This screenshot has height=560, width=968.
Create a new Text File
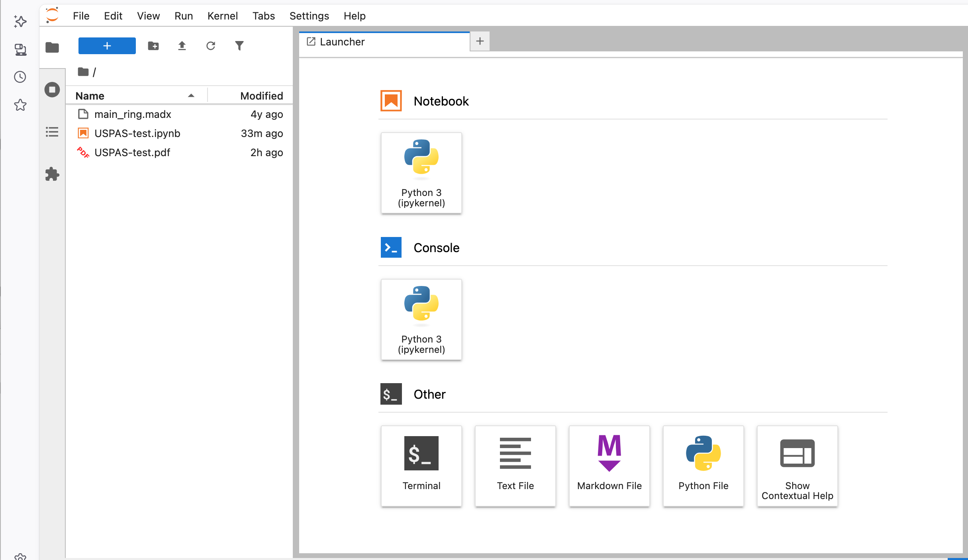click(515, 466)
